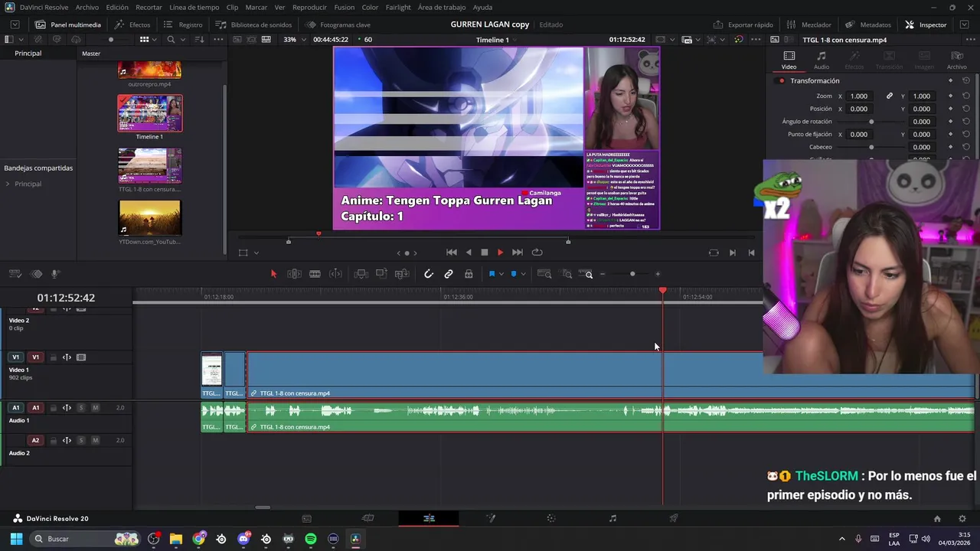This screenshot has height=551, width=980.
Task: Adjust the Cabeceo slider
Action: 871,147
